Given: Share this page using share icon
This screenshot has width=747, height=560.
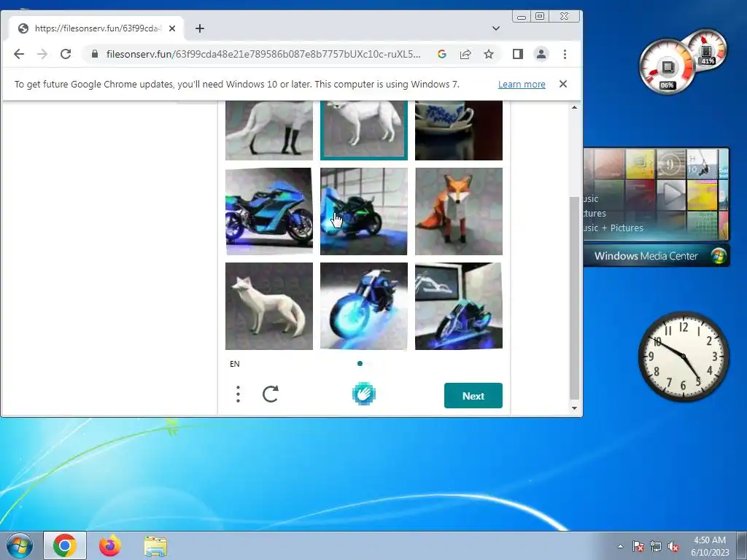Looking at the screenshot, I should (x=465, y=54).
